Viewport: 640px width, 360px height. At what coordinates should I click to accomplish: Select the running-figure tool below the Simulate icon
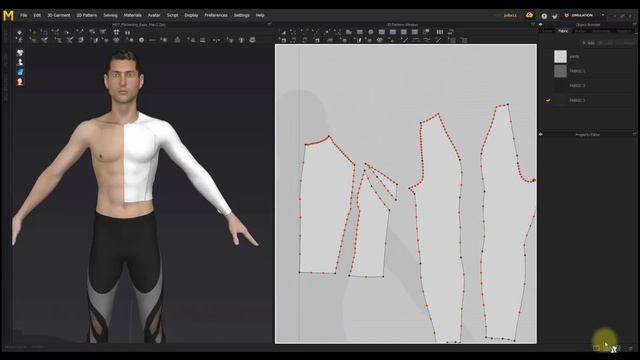[x=20, y=40]
